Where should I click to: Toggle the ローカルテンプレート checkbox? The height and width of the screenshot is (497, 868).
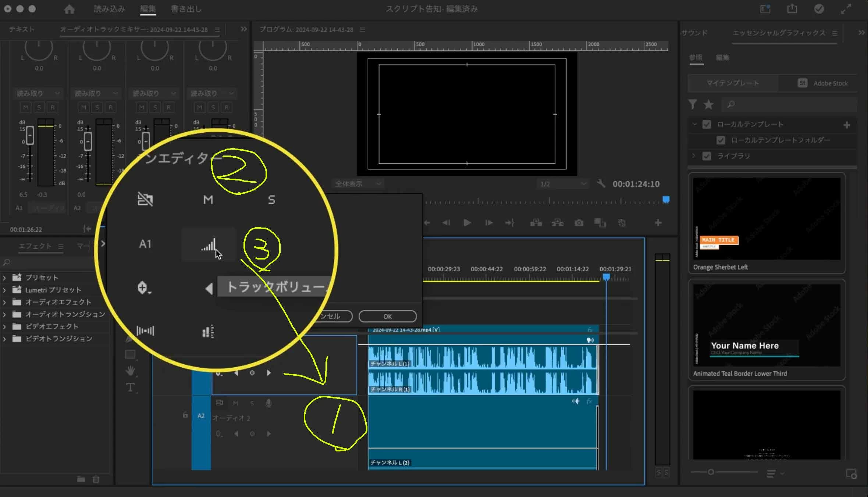pos(707,125)
